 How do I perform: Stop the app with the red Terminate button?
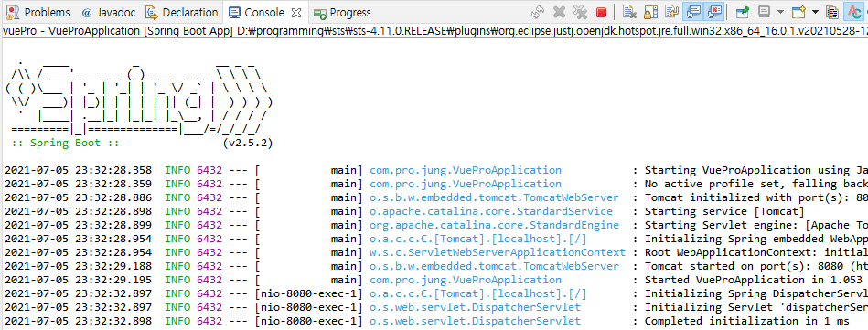tap(601, 12)
